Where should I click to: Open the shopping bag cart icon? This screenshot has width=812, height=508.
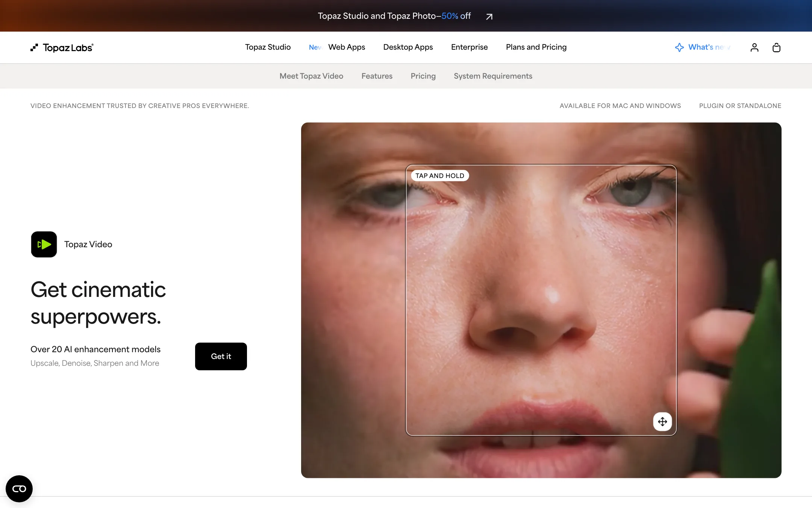click(776, 47)
